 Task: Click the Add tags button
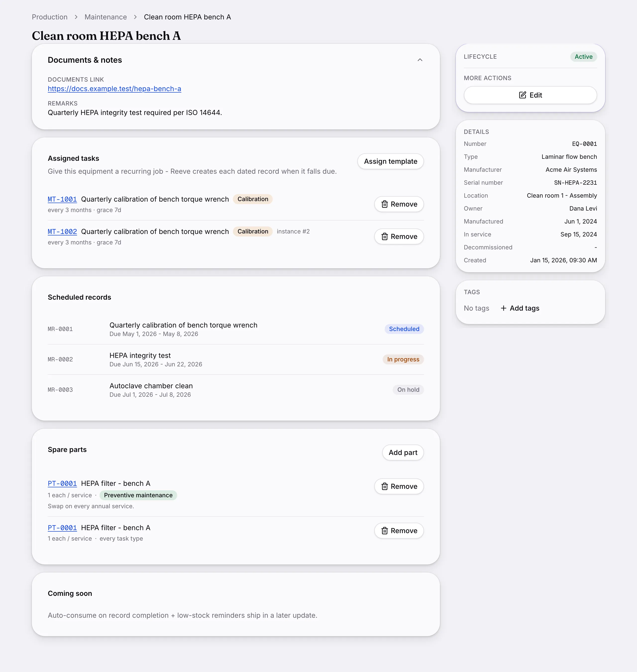(x=520, y=308)
